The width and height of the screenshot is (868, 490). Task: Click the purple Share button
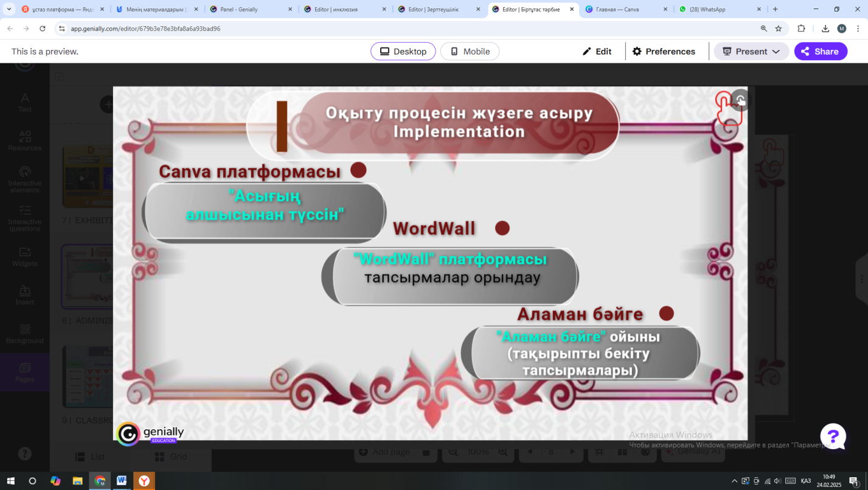click(x=821, y=52)
